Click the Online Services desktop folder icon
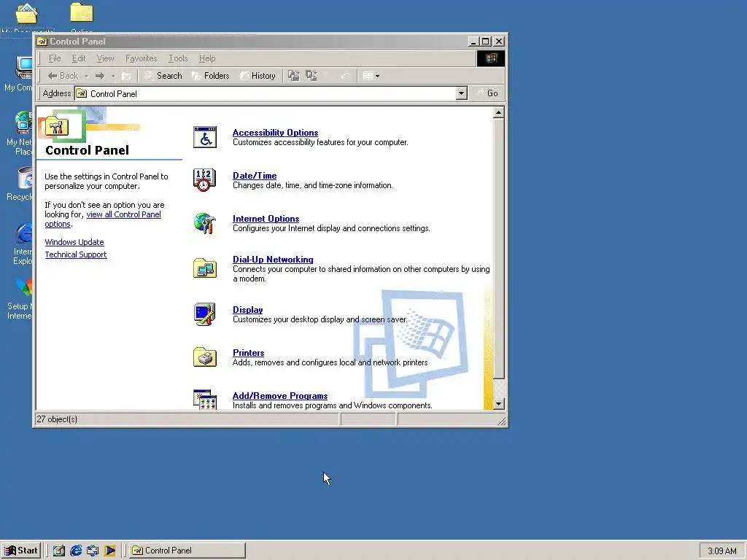This screenshot has height=560, width=747. tap(82, 13)
